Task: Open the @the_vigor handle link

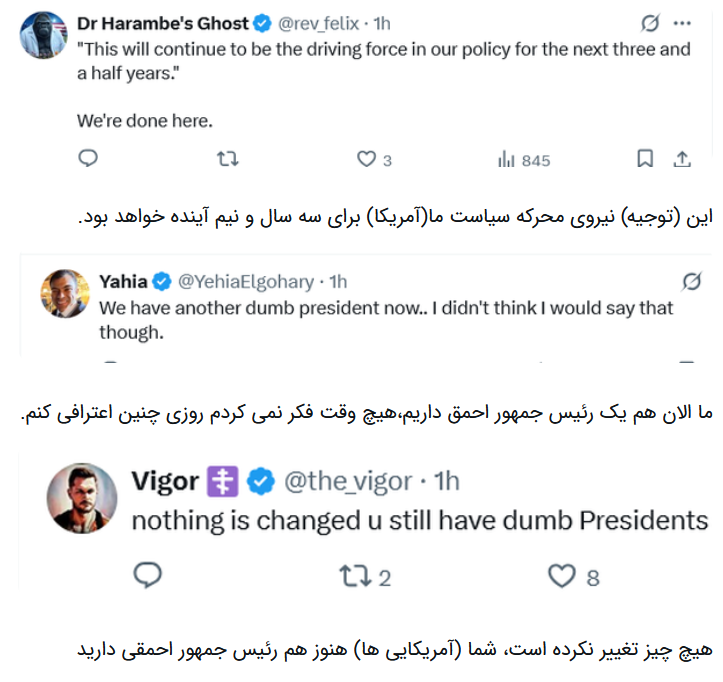Action: 347,481
